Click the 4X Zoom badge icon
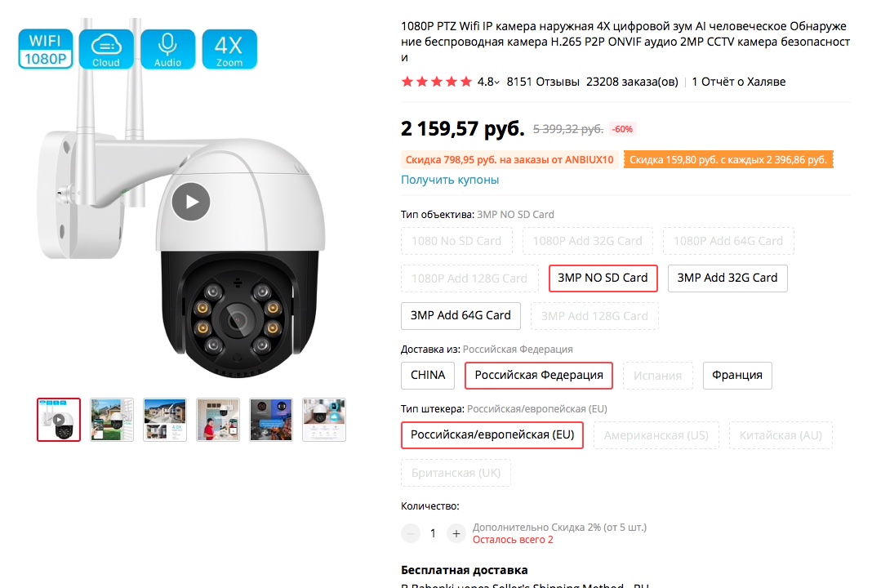Viewport: 872px width, 588px height. point(229,49)
